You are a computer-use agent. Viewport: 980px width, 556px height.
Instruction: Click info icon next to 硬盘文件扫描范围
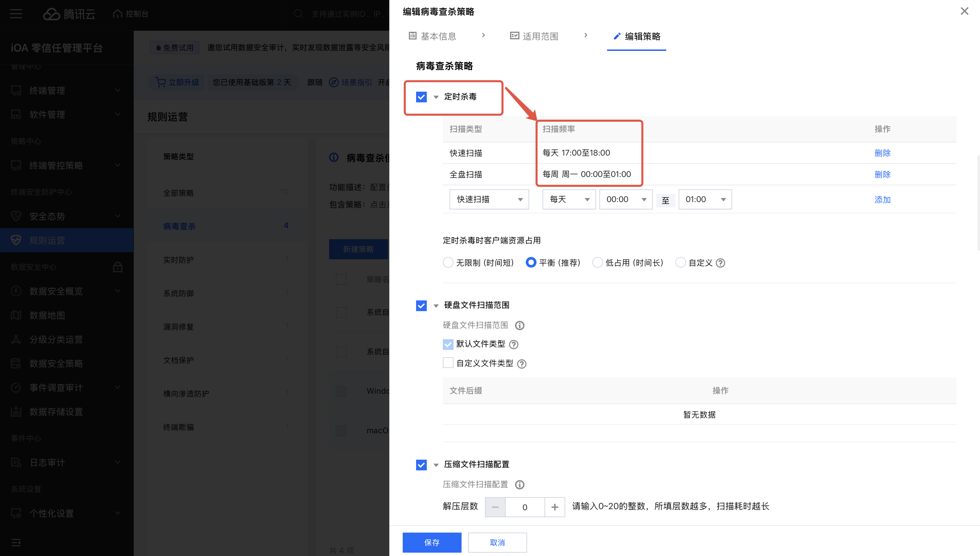pyautogui.click(x=519, y=326)
